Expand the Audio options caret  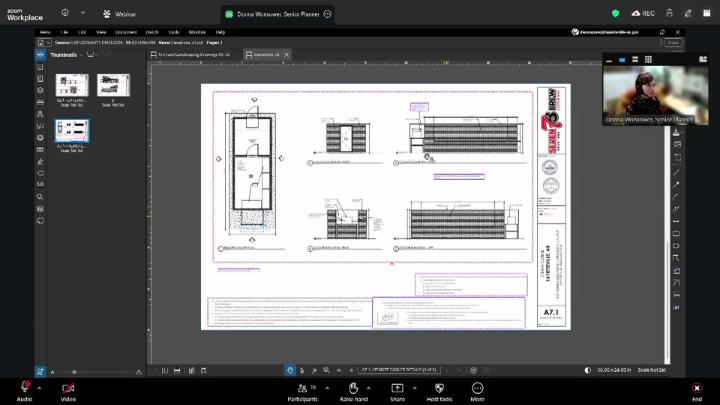(x=39, y=388)
